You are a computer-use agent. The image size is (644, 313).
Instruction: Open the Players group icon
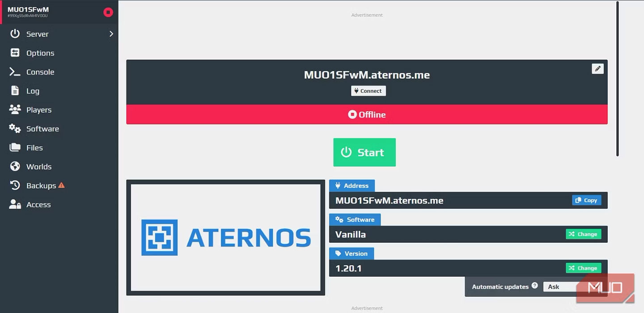click(x=15, y=110)
